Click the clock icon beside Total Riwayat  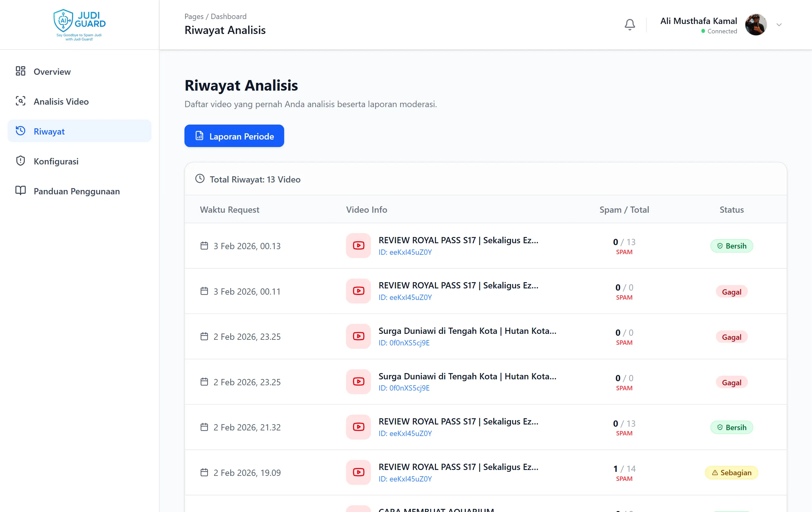(x=200, y=179)
